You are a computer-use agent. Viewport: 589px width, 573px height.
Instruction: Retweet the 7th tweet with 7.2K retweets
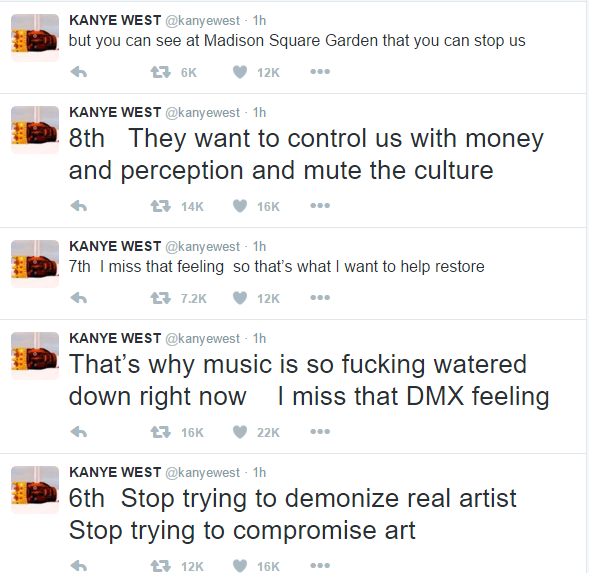[161, 298]
